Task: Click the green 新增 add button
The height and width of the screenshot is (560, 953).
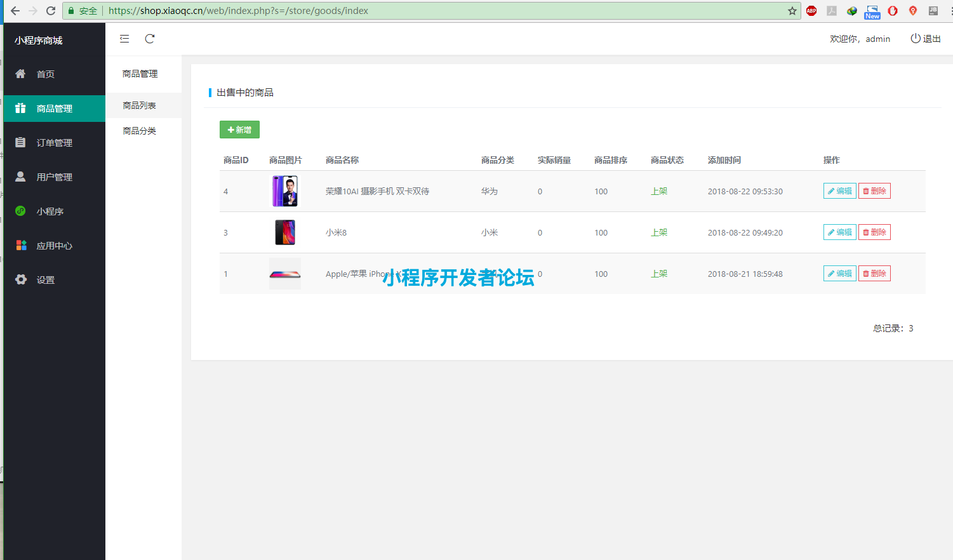Action: pyautogui.click(x=239, y=130)
